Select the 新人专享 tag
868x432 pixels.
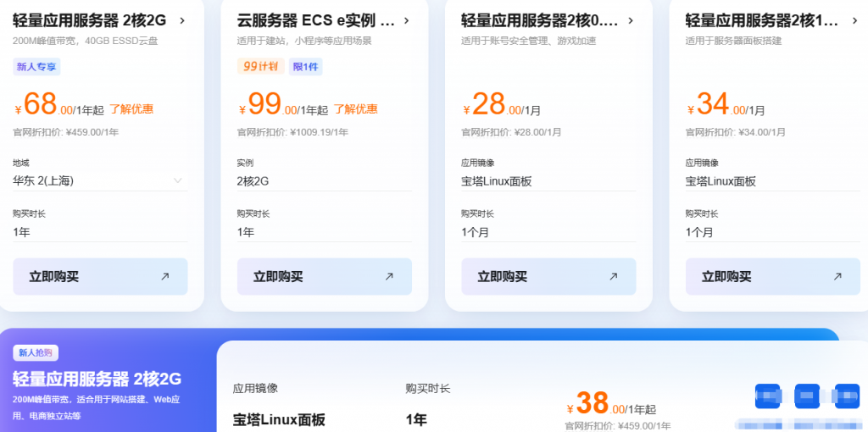[x=36, y=67]
